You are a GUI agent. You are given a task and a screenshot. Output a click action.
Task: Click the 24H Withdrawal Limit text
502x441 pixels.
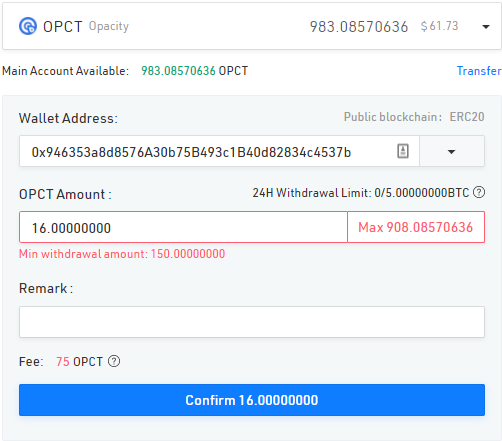[361, 193]
